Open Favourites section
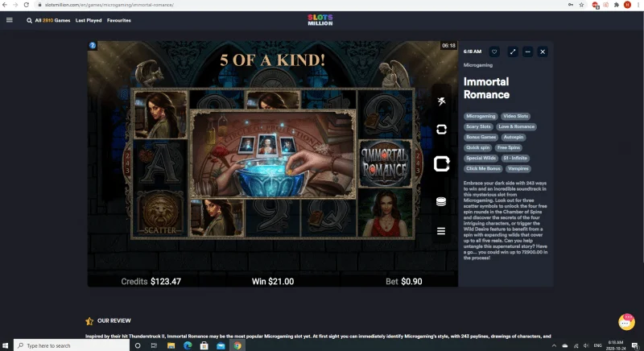 click(x=118, y=20)
